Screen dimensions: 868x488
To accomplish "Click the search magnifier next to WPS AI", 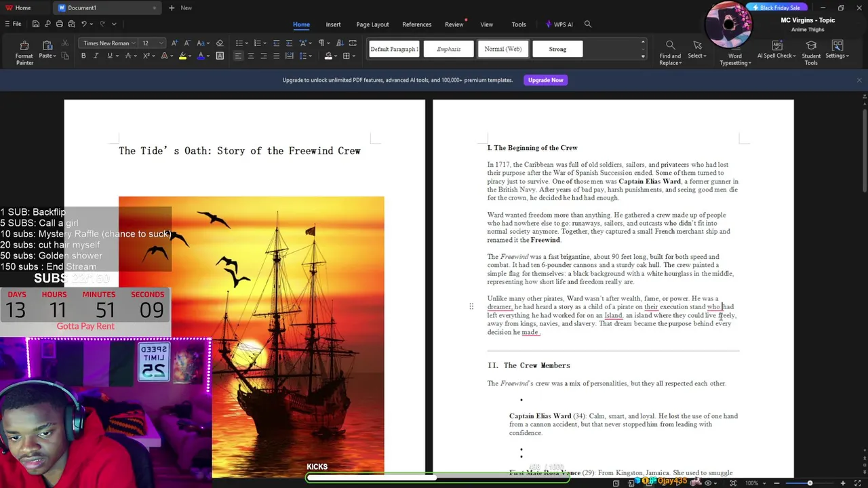I will pos(588,24).
